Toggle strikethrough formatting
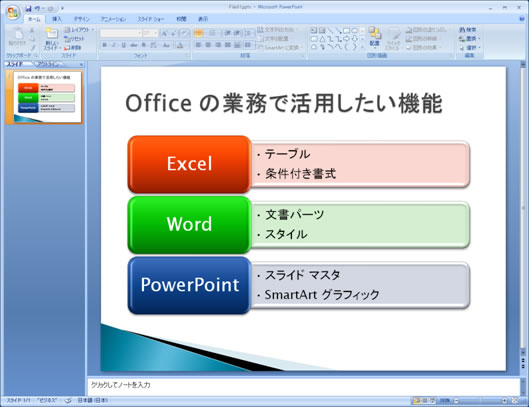 pos(134,45)
